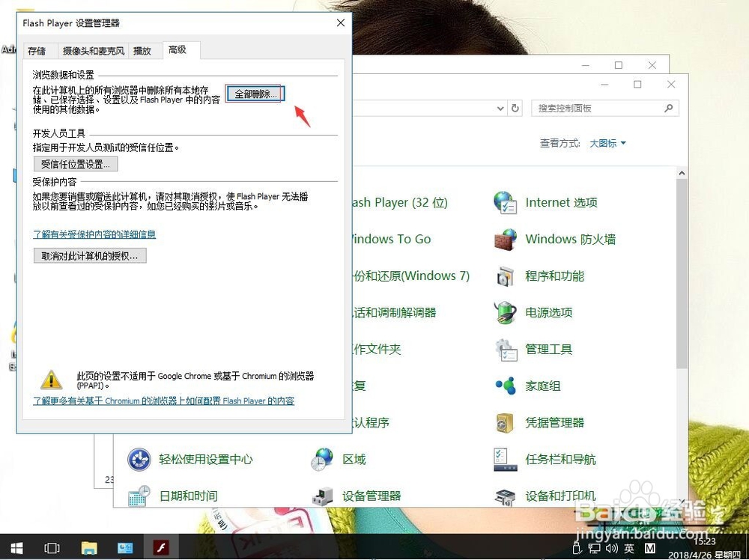Click the 设备和打印机 text link
The height and width of the screenshot is (560, 749).
[560, 496]
